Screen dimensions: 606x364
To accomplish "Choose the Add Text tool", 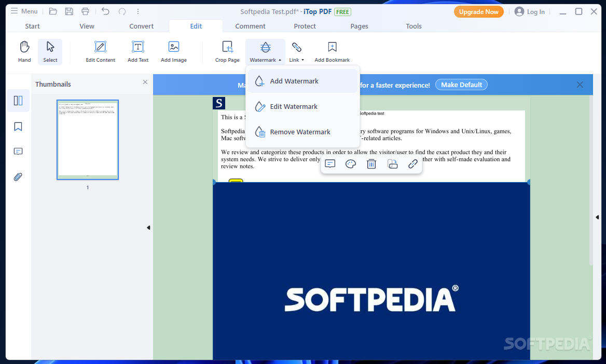I will [x=138, y=52].
